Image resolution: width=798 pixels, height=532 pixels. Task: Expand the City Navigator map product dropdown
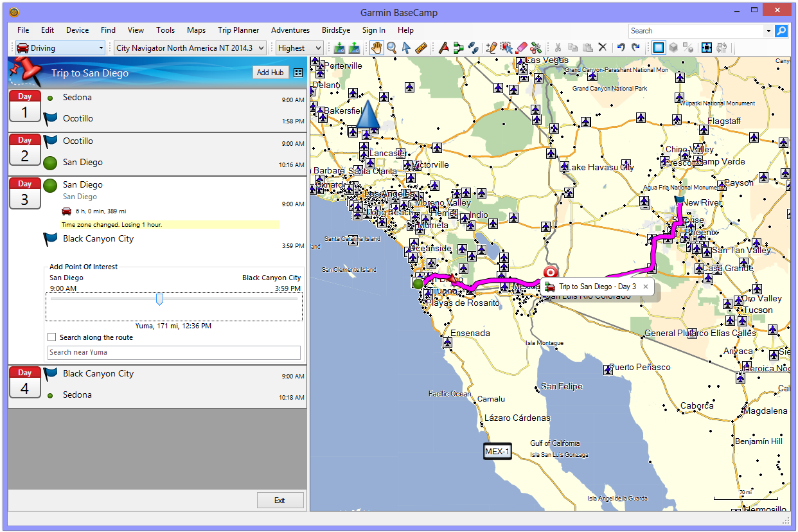coord(190,48)
